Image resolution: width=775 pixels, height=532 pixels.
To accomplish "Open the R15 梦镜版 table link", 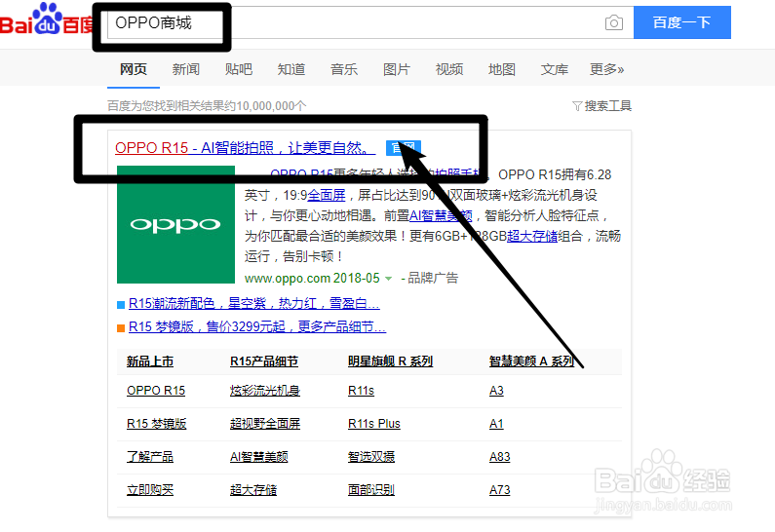I will 156,424.
